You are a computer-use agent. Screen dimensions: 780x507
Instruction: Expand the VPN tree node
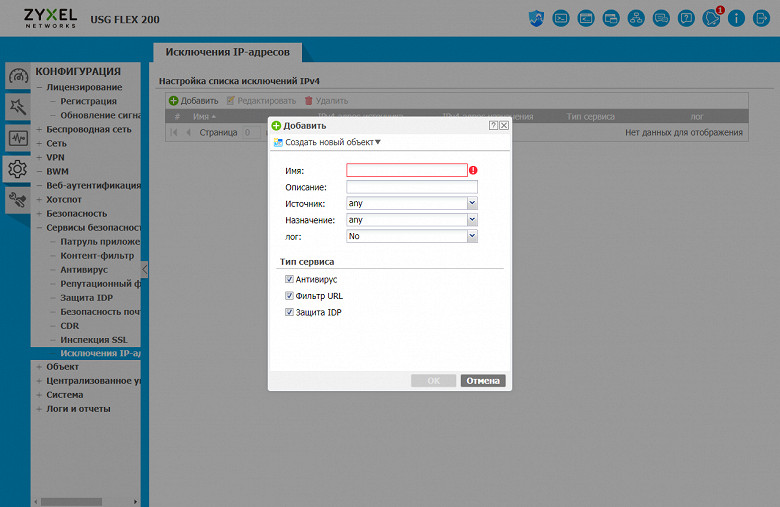point(39,157)
